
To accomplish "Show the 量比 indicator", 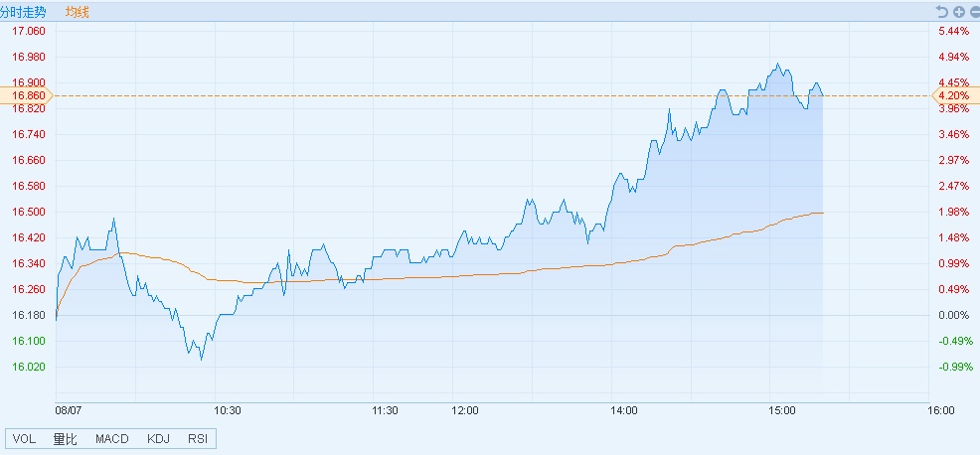I will [x=65, y=439].
